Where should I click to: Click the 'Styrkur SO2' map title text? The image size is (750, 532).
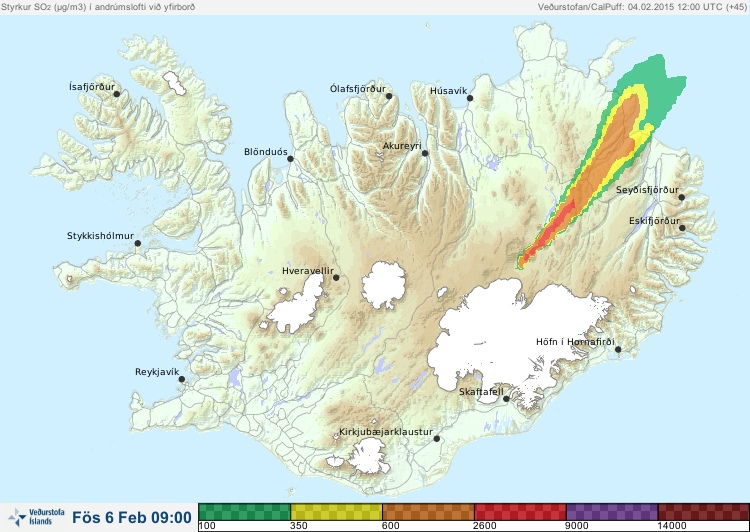[x=98, y=7]
